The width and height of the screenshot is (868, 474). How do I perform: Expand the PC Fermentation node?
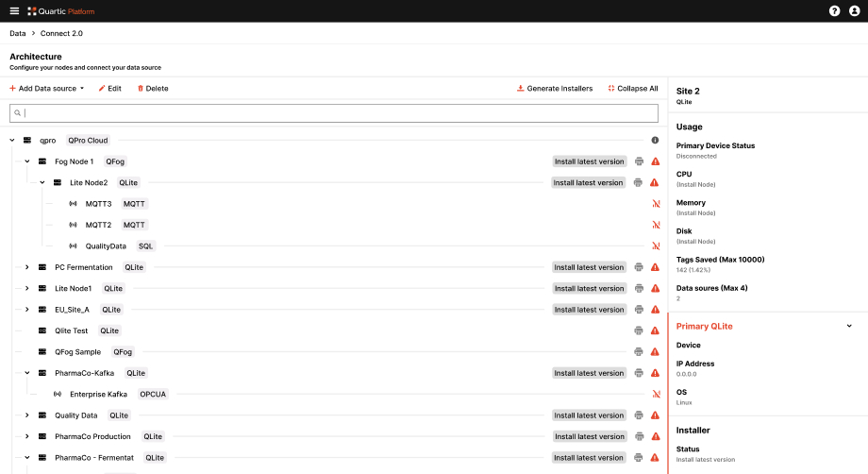27,267
